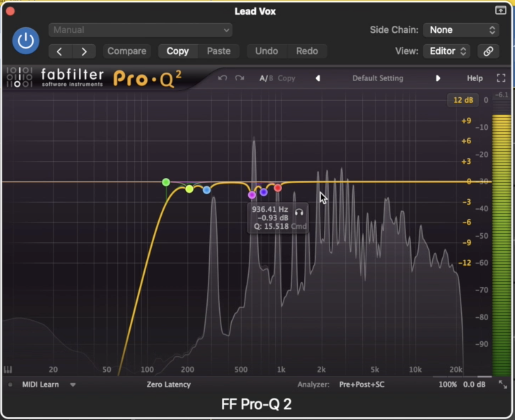Click the 0.0 dB output level value
The width and height of the screenshot is (515, 420).
pyautogui.click(x=474, y=384)
